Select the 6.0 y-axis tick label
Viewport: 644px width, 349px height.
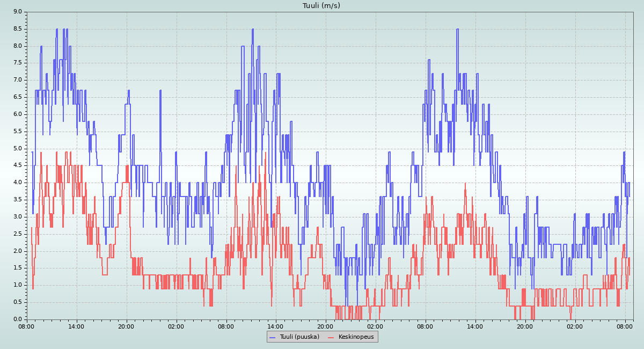[17, 114]
